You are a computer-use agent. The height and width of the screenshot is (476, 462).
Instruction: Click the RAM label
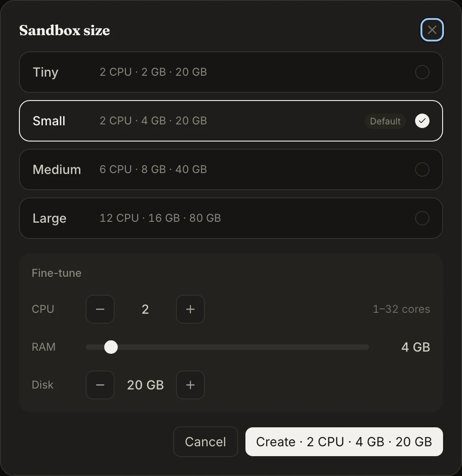point(43,347)
